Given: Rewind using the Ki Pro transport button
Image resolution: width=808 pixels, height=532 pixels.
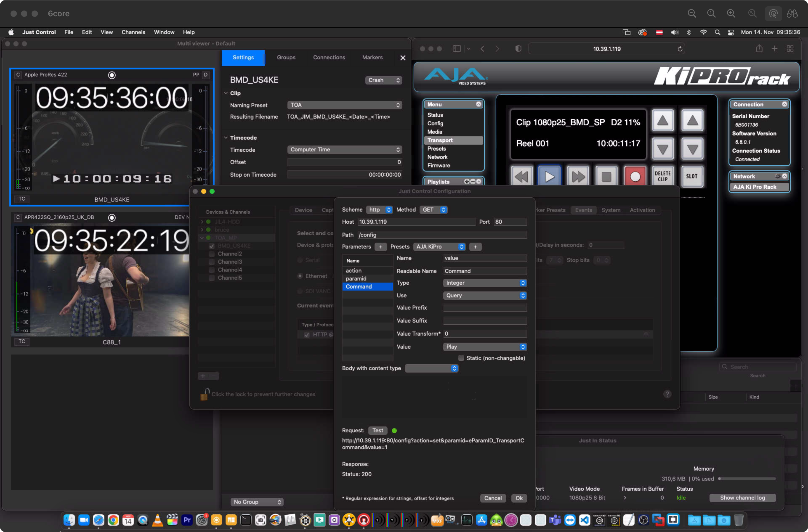Looking at the screenshot, I should [522, 176].
